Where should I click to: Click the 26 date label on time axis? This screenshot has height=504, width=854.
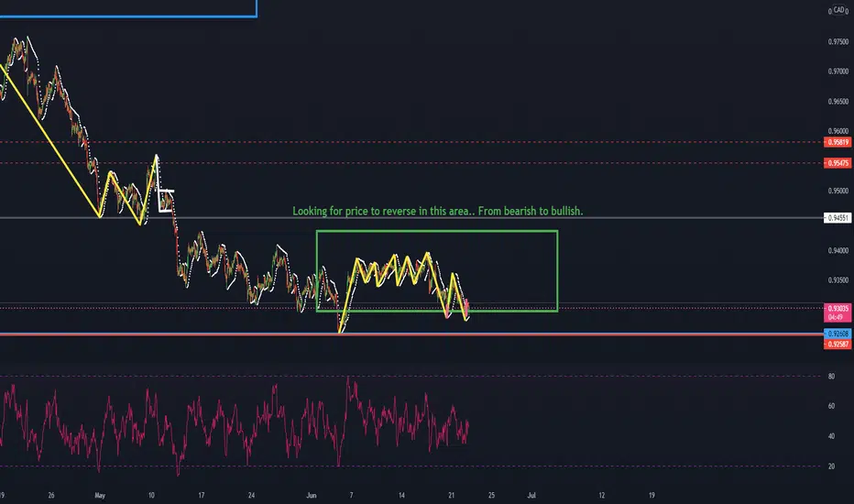(51, 495)
